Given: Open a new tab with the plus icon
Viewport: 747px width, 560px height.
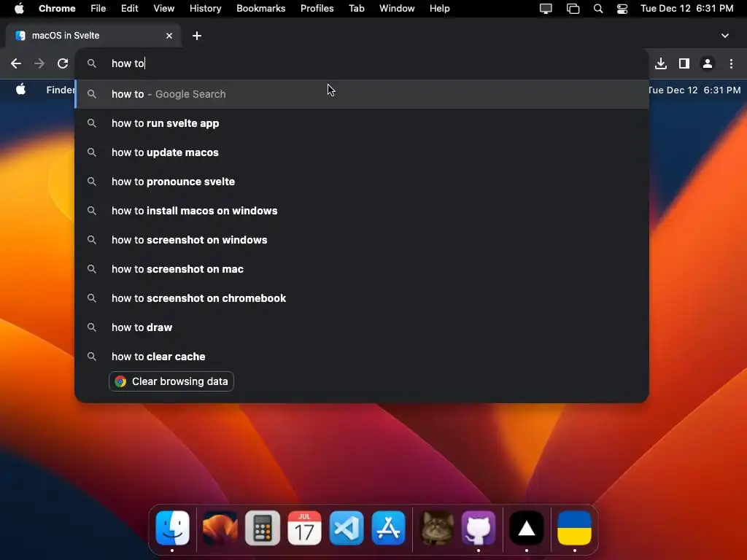Looking at the screenshot, I should 197,36.
